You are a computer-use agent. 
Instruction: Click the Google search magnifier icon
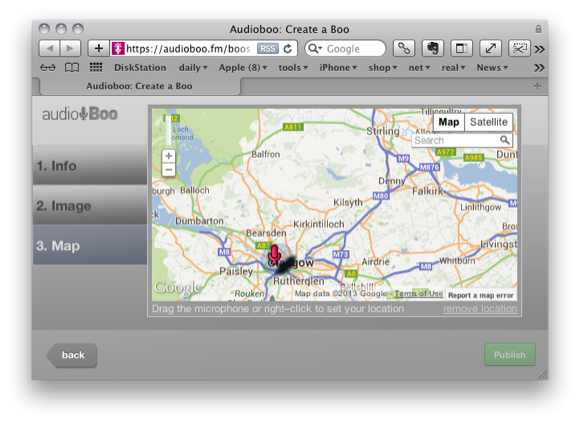(314, 48)
